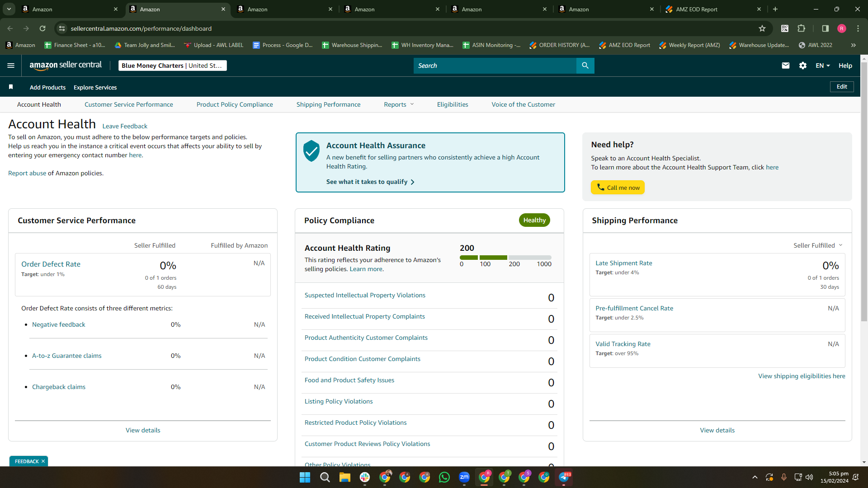868x488 pixels.
Task: Show more bookmarks with the chevron
Action: [854, 45]
